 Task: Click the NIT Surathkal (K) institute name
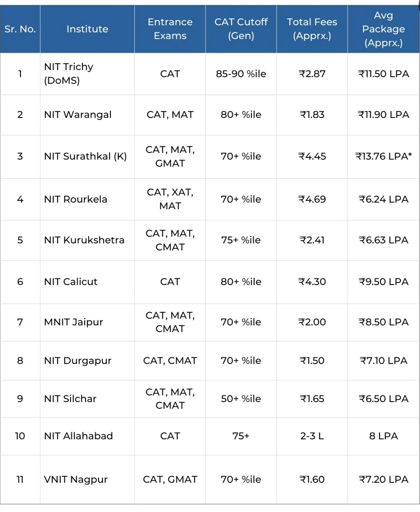point(85,156)
